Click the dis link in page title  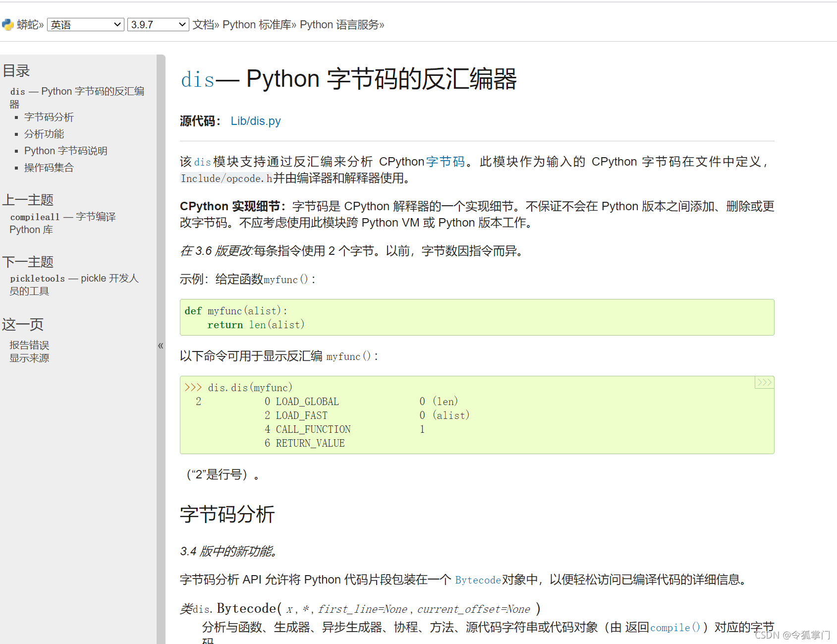point(198,79)
